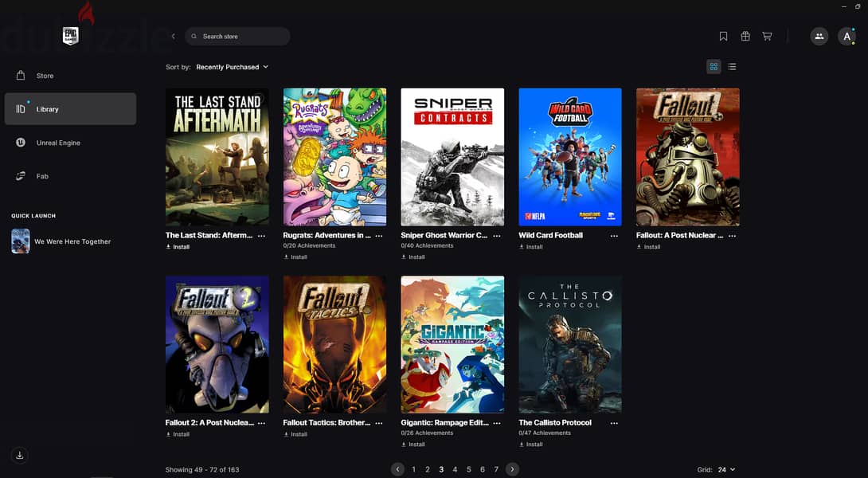
Task: Select current page 3
Action: pos(441,469)
